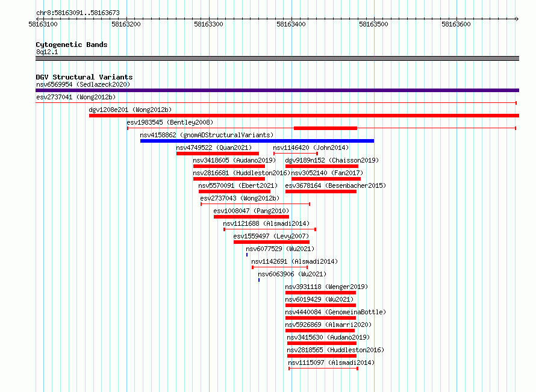Select red bar under nsv3418605 (Audano2019)
This screenshot has height=392, width=536.
tap(229, 166)
